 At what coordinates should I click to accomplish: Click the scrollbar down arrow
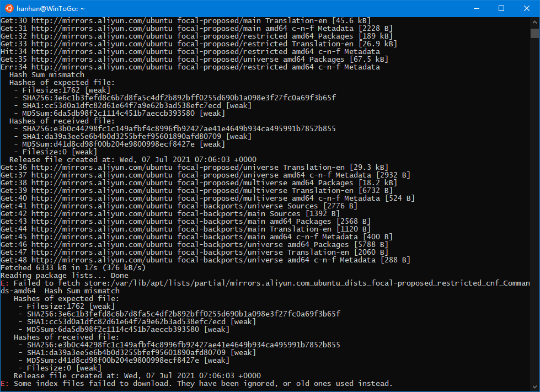click(534, 387)
